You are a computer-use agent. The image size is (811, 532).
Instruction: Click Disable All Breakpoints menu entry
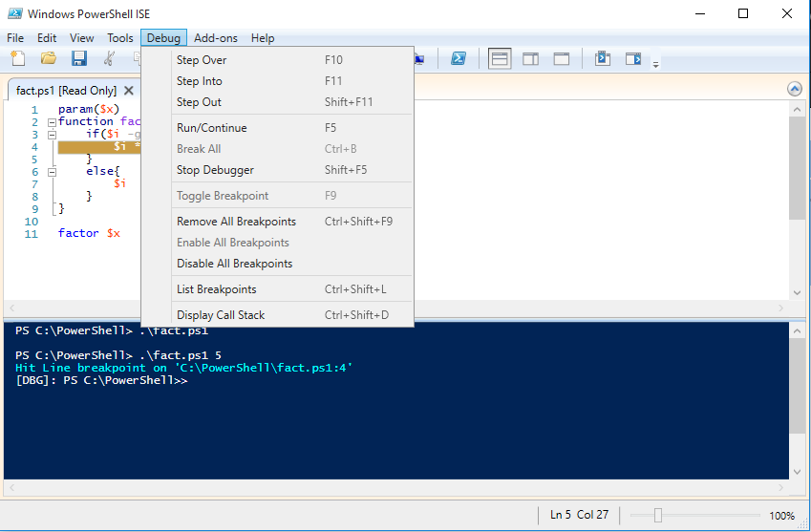(x=234, y=264)
